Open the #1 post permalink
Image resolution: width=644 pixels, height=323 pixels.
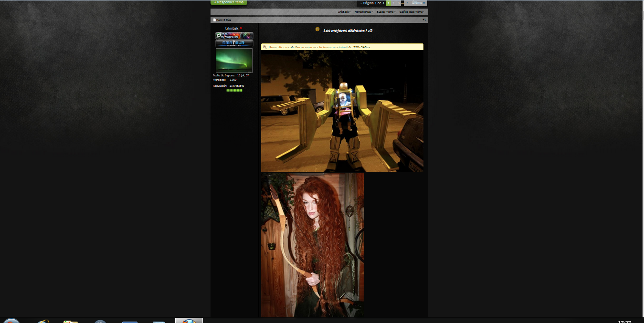pyautogui.click(x=424, y=20)
